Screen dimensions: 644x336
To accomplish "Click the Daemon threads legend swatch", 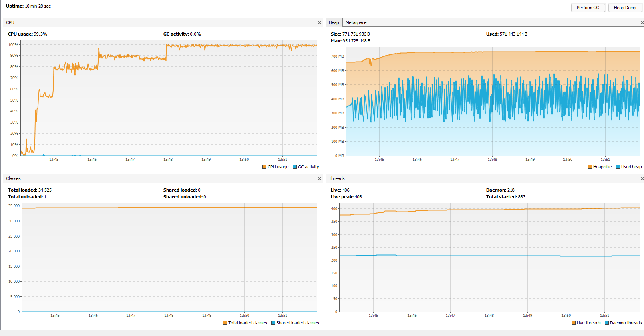I will [x=607, y=323].
